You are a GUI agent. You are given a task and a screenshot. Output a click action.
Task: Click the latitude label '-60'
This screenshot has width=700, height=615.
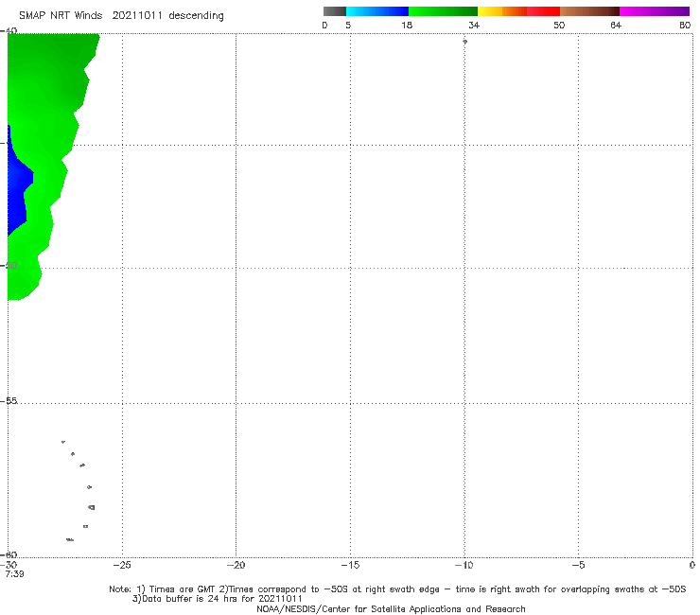9,554
